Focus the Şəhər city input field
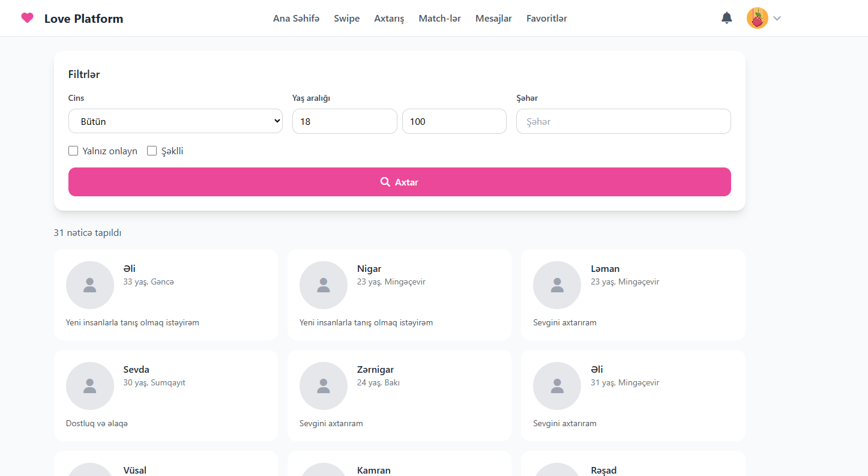This screenshot has height=476, width=868. pos(623,121)
